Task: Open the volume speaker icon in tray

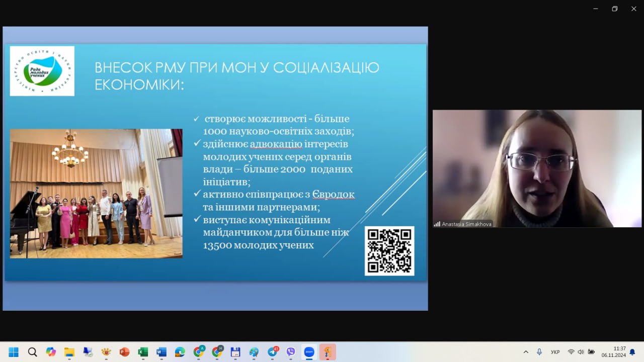Action: (x=581, y=352)
